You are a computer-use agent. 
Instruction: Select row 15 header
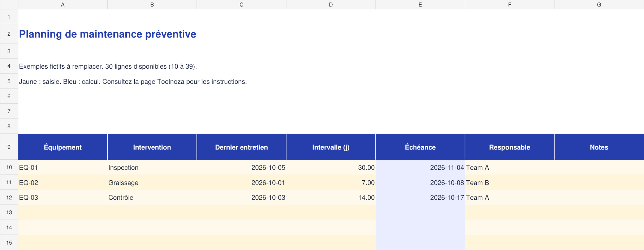tap(9, 242)
